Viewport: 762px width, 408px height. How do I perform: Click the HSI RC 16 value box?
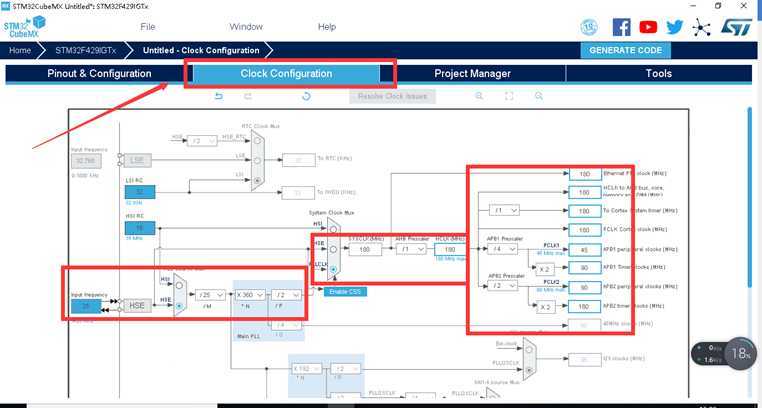click(x=140, y=228)
